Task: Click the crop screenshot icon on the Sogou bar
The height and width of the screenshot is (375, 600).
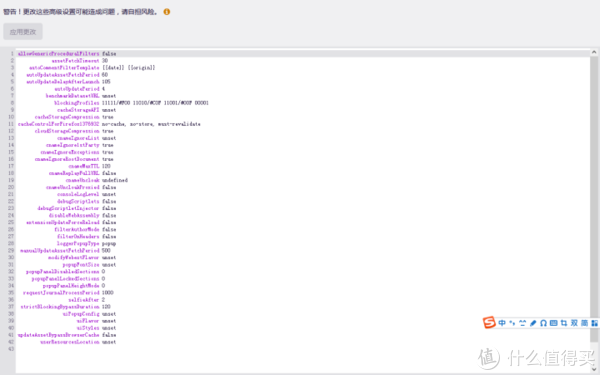Action: tap(564, 323)
